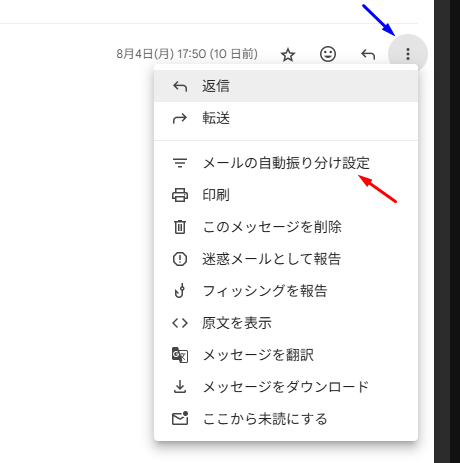Image resolution: width=460 pixels, height=463 pixels.
Task: Open メールの自動振り分け設定 filter option
Action: [286, 163]
